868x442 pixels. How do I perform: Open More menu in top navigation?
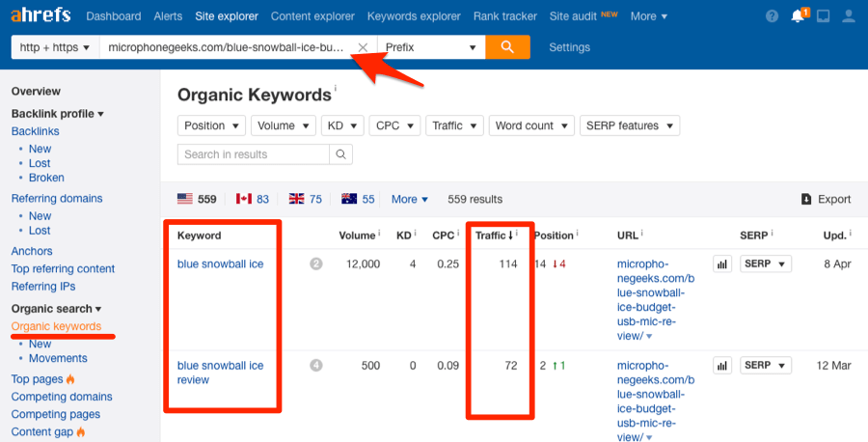point(649,16)
